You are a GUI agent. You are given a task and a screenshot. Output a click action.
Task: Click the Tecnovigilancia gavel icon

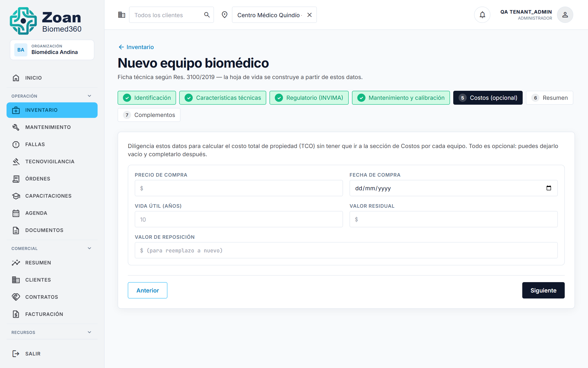(x=16, y=162)
